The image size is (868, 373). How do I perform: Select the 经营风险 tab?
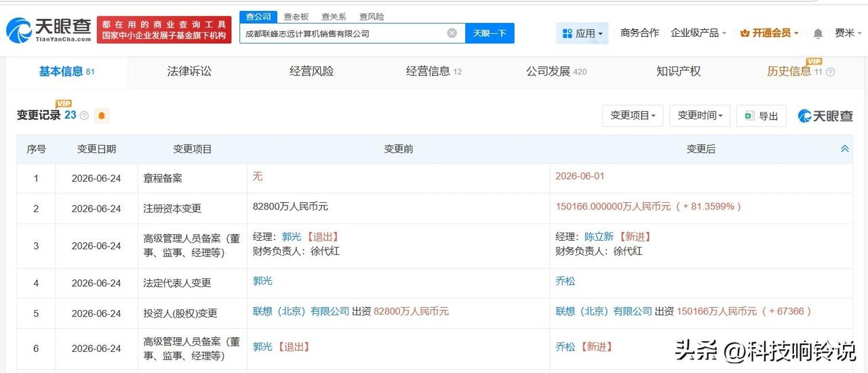pos(311,71)
